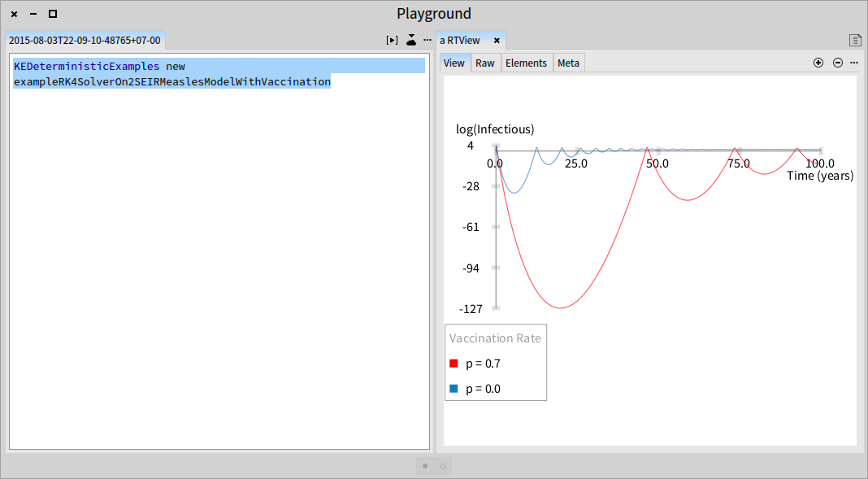Select the 'a RTView' inspector tab
The height and width of the screenshot is (479, 868).
tap(460, 41)
